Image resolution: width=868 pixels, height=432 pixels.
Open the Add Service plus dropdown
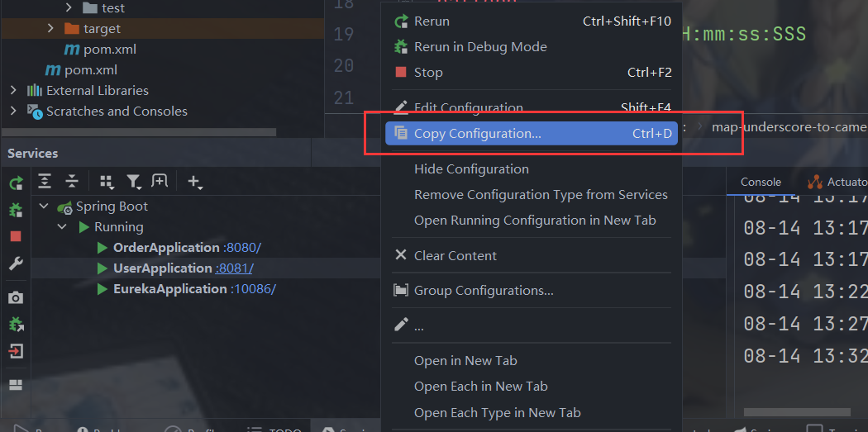pyautogui.click(x=194, y=181)
